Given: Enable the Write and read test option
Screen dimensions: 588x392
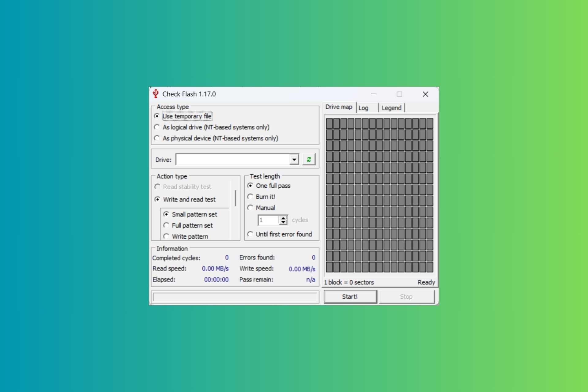Looking at the screenshot, I should pos(157,199).
